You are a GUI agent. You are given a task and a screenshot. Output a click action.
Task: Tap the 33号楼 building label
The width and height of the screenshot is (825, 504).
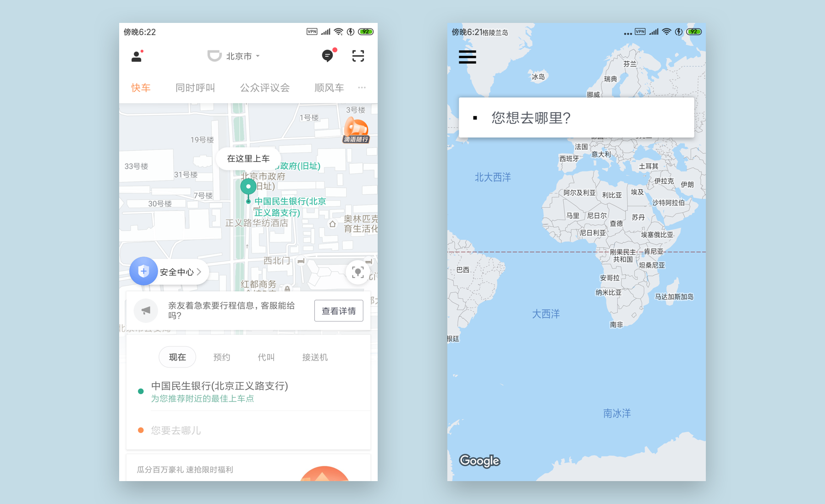point(136,166)
